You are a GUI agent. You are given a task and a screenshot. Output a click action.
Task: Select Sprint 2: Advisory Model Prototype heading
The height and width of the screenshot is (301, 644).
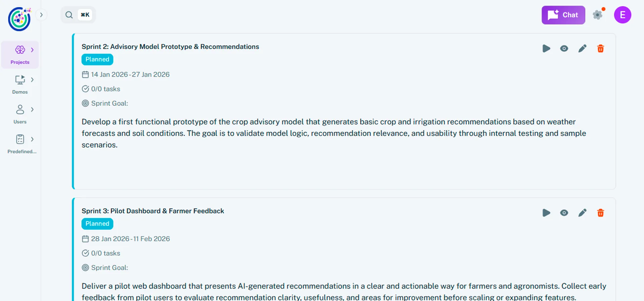(170, 46)
